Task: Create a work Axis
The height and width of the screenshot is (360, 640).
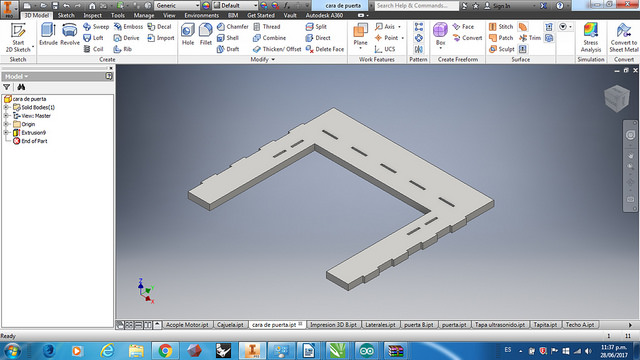Action: click(x=385, y=27)
